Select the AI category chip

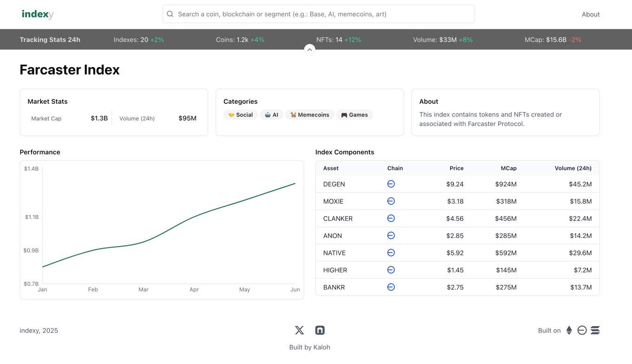[272, 115]
